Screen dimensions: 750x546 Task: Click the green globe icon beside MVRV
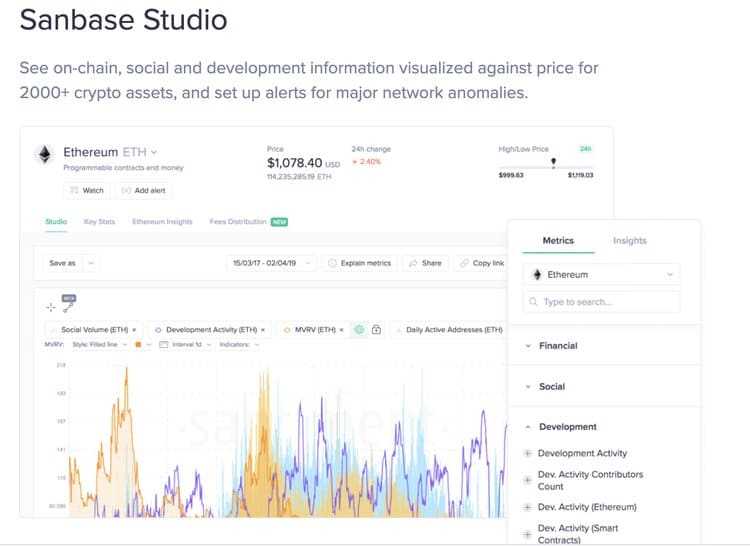coord(359,329)
